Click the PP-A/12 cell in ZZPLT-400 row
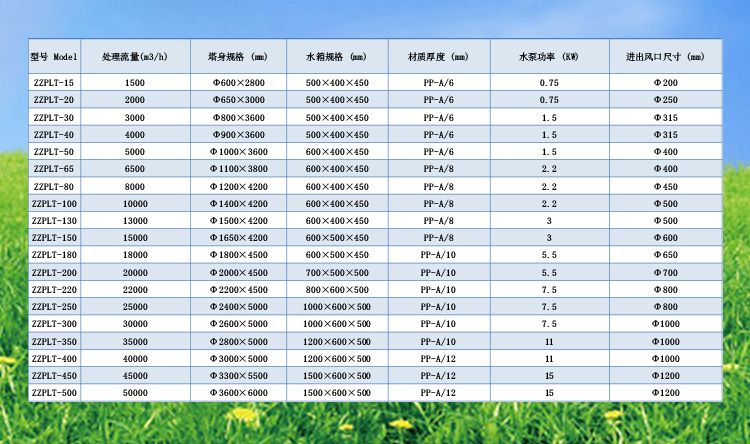This screenshot has height=444, width=750. point(438,359)
